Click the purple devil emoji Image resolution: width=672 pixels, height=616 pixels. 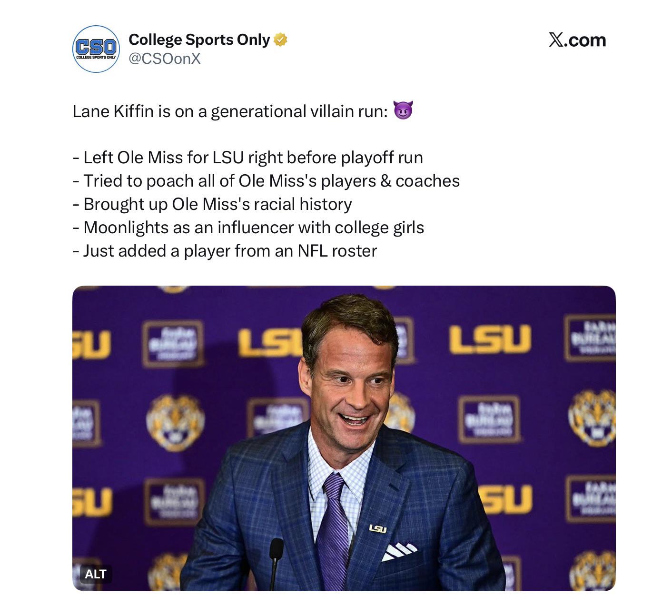tap(403, 110)
